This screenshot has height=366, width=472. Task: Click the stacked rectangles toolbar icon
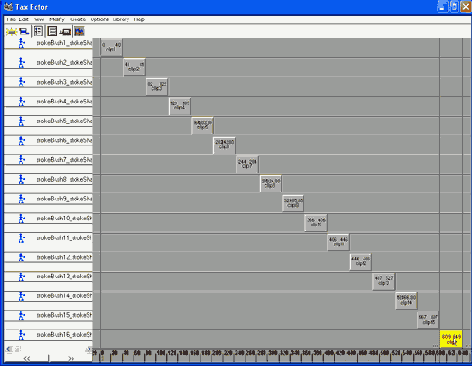52,31
